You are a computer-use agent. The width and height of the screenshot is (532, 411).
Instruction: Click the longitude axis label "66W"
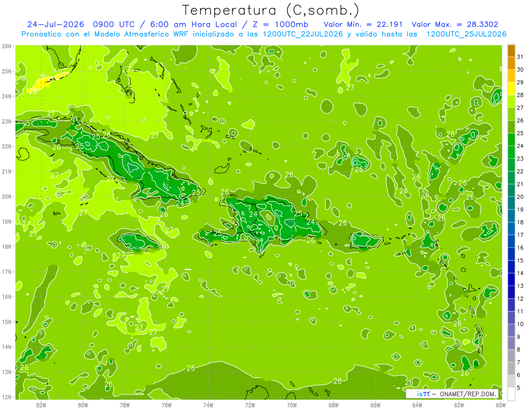[376, 405]
